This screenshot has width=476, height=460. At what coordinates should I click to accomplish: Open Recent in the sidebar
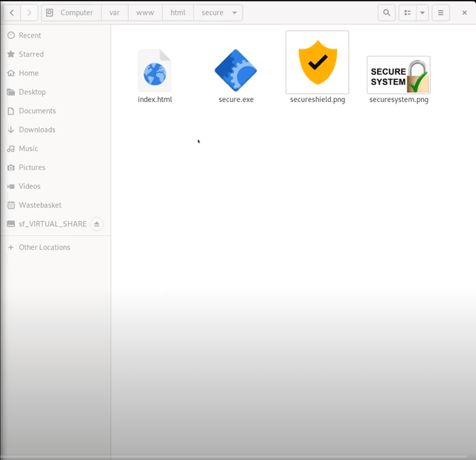(x=30, y=36)
